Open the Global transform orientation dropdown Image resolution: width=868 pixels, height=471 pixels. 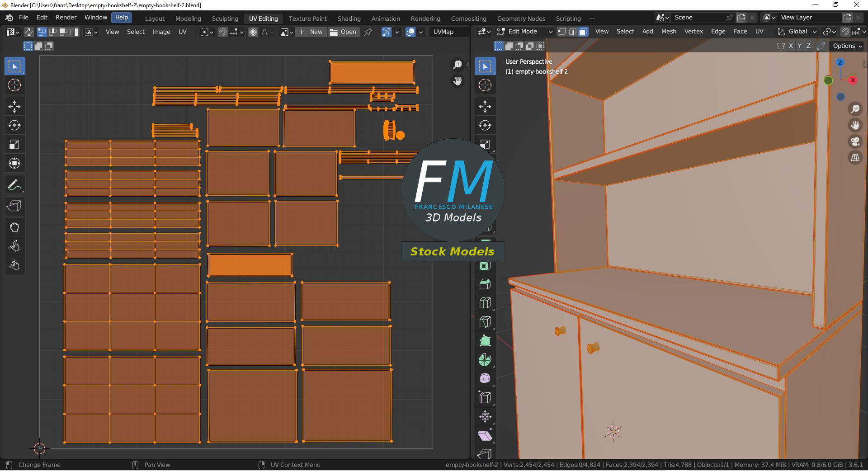[x=797, y=32]
